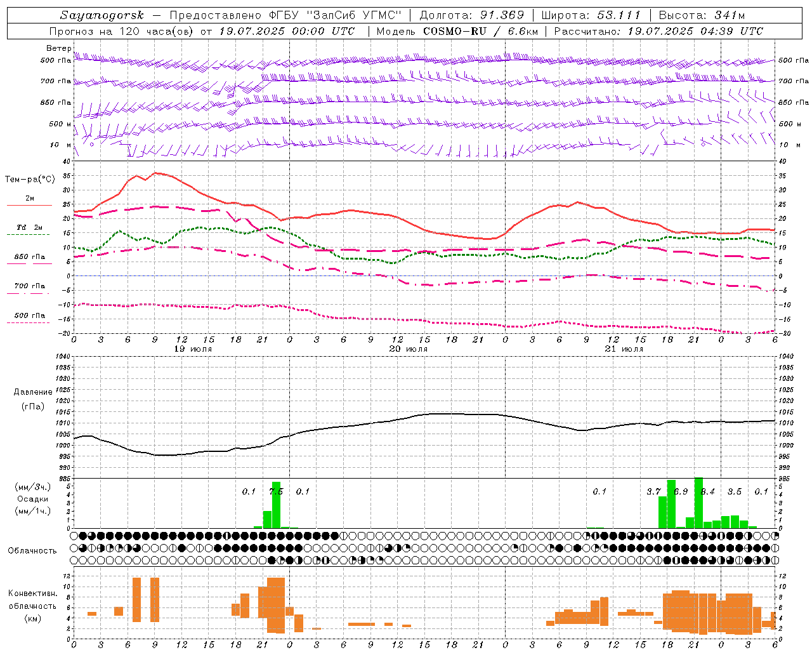Click the 500 гПа temperature legend entry
The width and height of the screenshot is (812, 650).
tap(30, 315)
